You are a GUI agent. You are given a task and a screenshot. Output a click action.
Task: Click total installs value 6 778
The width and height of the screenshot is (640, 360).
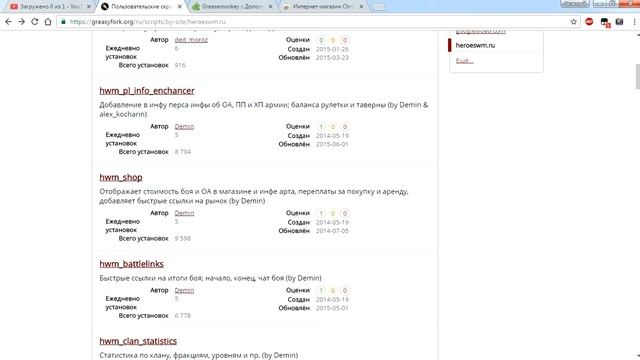coord(182,316)
